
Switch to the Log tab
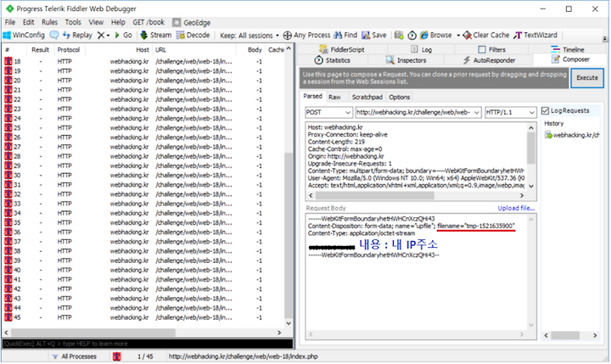(x=422, y=49)
